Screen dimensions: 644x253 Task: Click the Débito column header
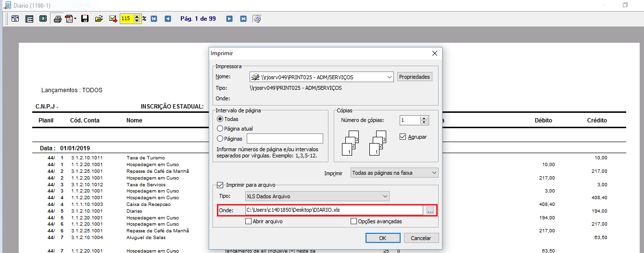point(543,120)
